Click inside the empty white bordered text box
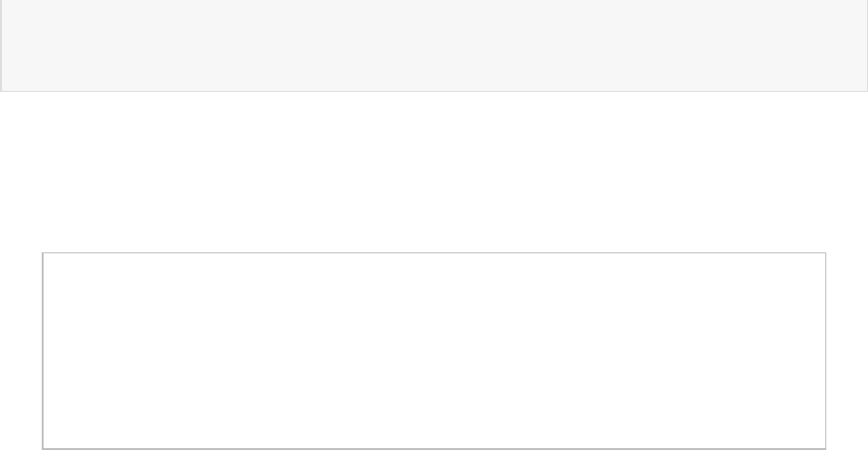The image size is (868, 450). [434, 350]
